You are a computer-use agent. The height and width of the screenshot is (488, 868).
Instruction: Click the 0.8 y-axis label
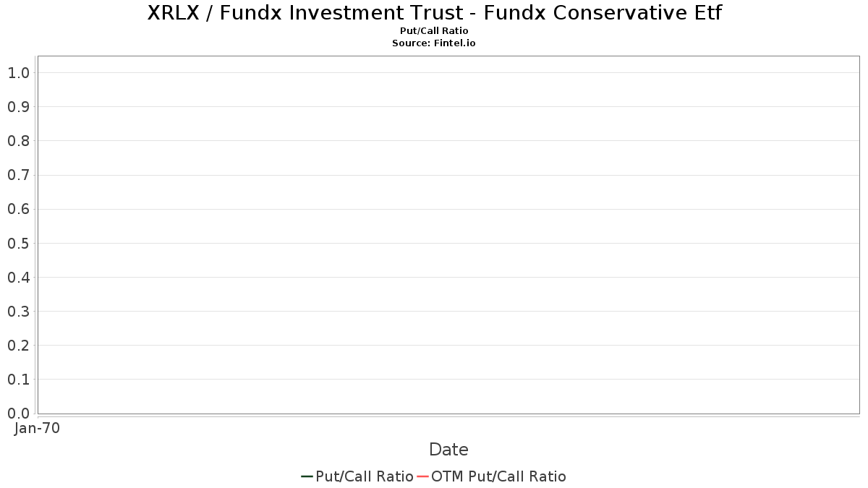[19, 140]
